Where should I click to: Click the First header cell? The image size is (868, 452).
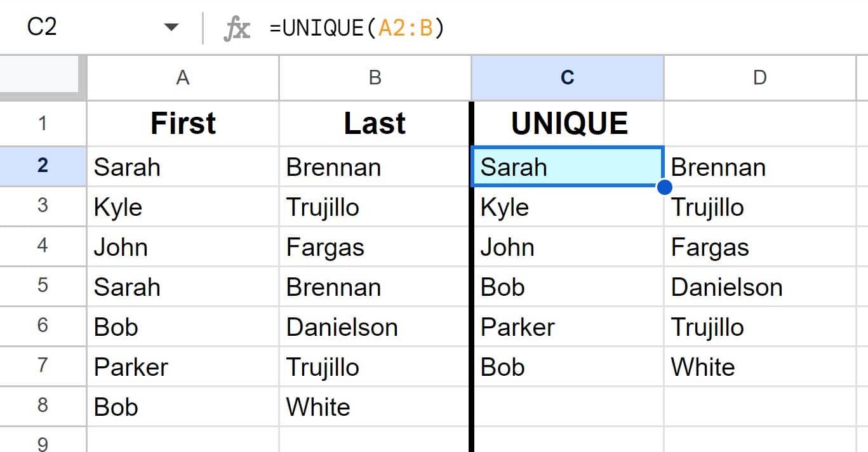(x=183, y=123)
